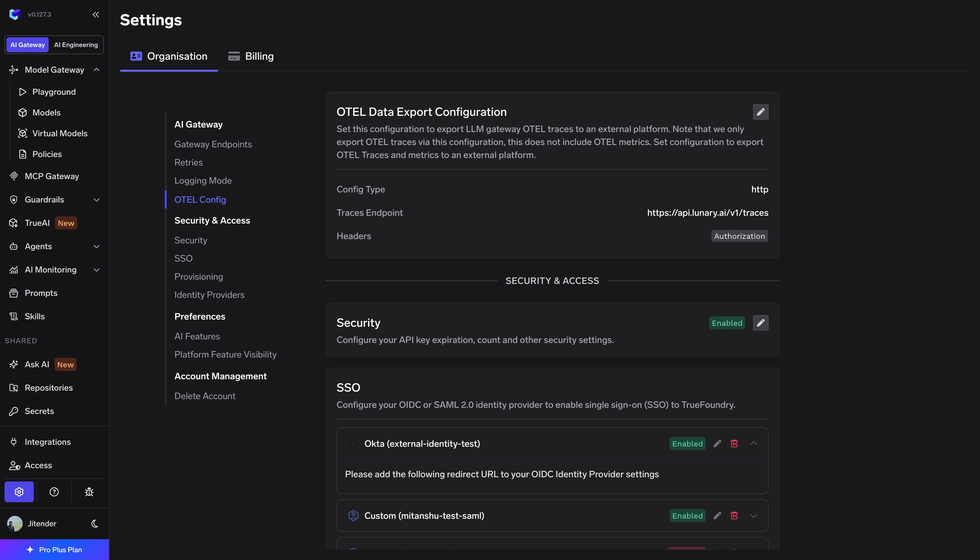The image size is (980, 560).
Task: Jump to Identity Providers section
Action: click(x=209, y=295)
